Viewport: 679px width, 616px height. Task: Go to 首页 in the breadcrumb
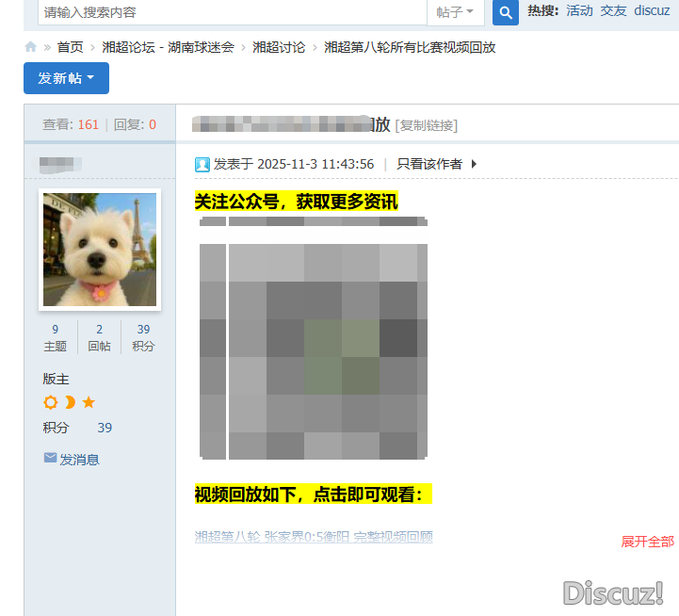coord(70,47)
